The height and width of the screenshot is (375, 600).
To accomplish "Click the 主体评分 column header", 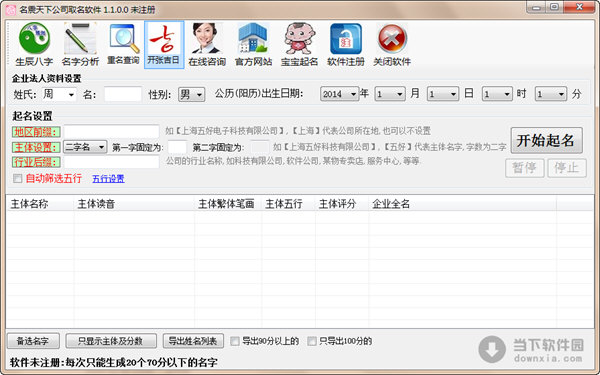I will point(342,204).
